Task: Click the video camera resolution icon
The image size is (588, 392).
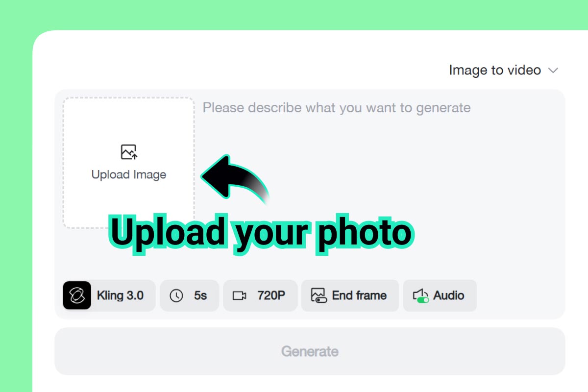Action: (239, 295)
